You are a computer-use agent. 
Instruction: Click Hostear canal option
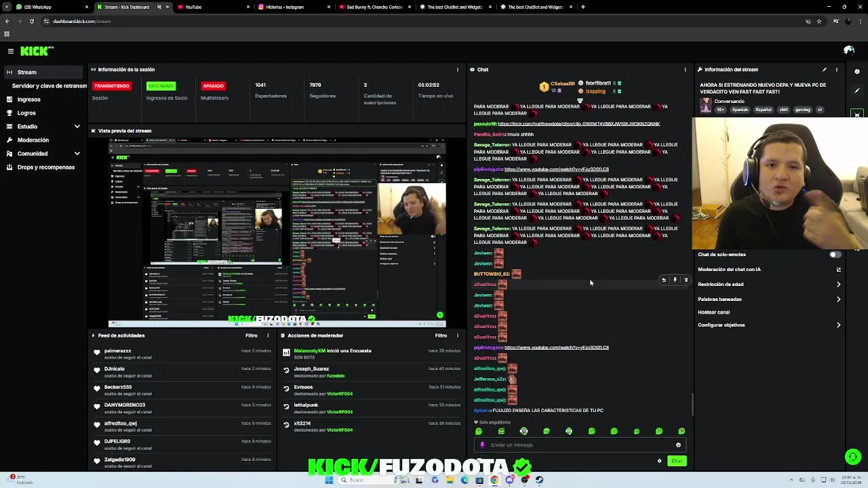tap(714, 312)
